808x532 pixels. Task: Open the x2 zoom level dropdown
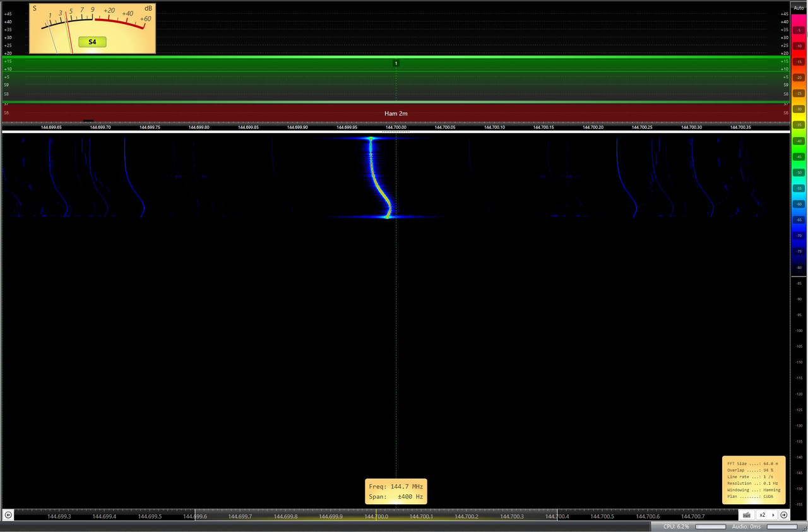[x=766, y=515]
